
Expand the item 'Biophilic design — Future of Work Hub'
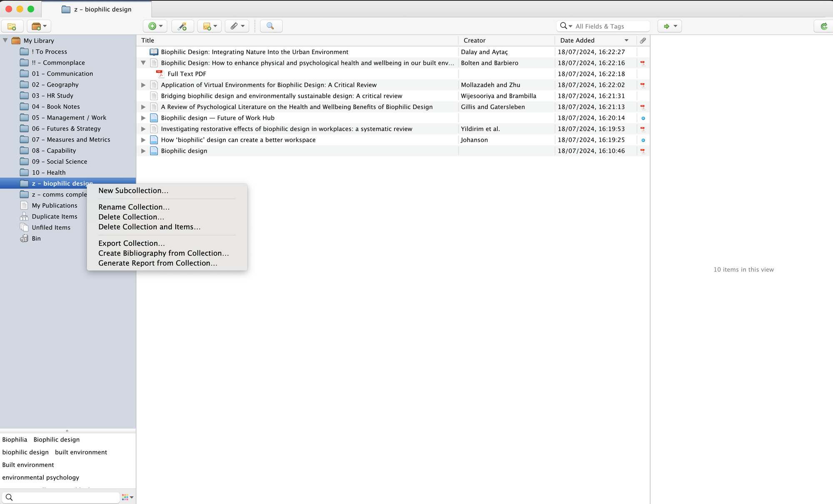coord(143,118)
